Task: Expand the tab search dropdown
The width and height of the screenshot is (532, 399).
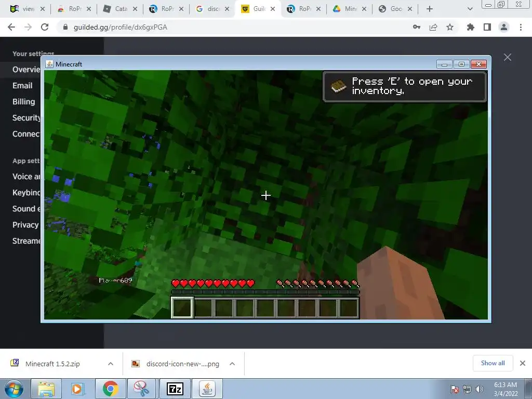Action: [x=470, y=9]
